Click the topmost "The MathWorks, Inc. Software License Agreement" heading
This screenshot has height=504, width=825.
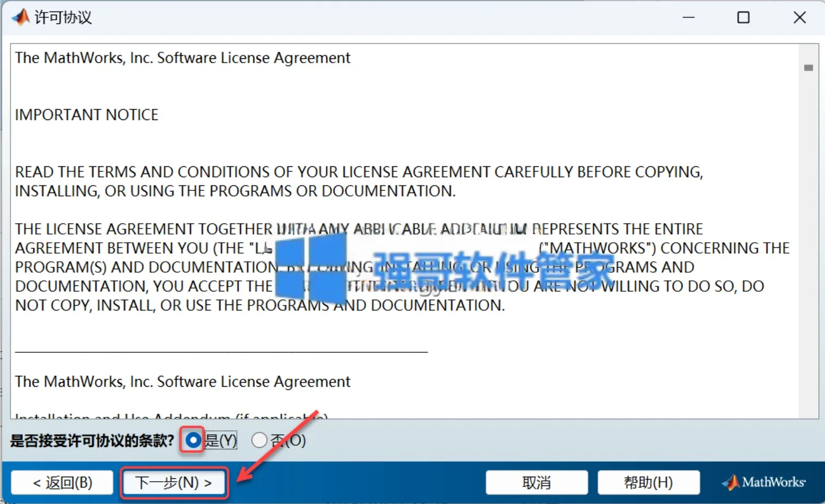click(183, 58)
